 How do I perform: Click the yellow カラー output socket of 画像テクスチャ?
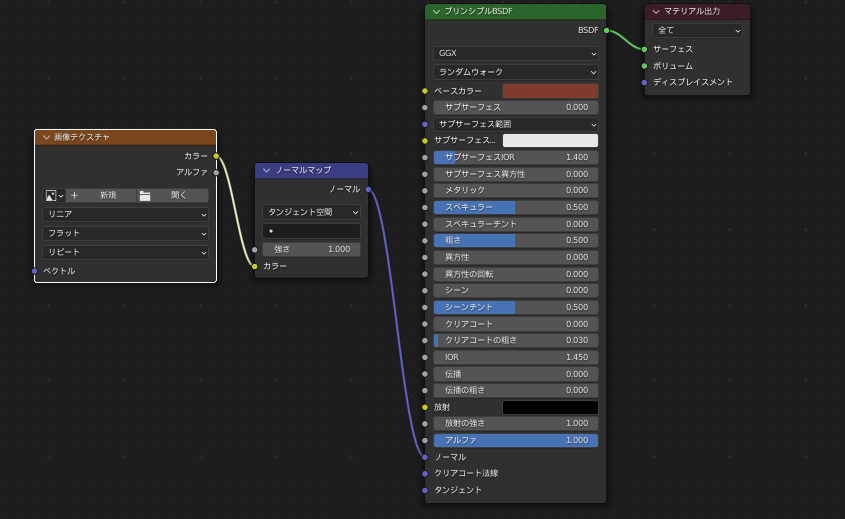pos(216,156)
